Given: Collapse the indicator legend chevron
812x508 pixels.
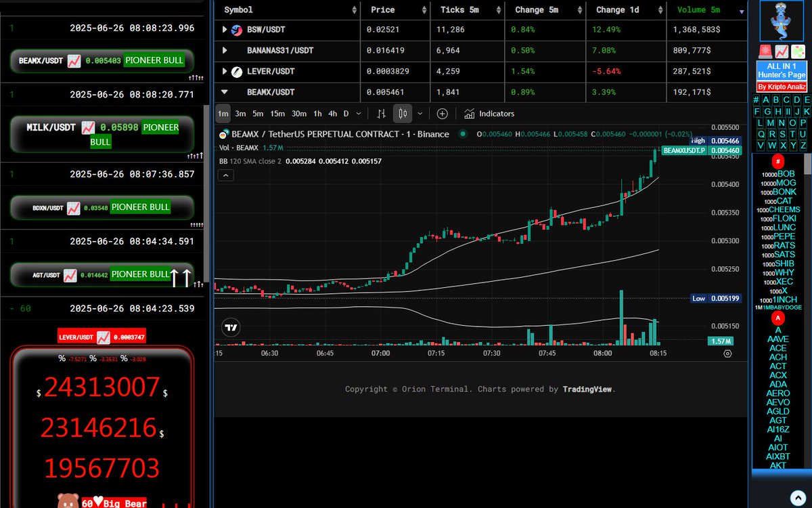Looking at the screenshot, I should point(226,175).
